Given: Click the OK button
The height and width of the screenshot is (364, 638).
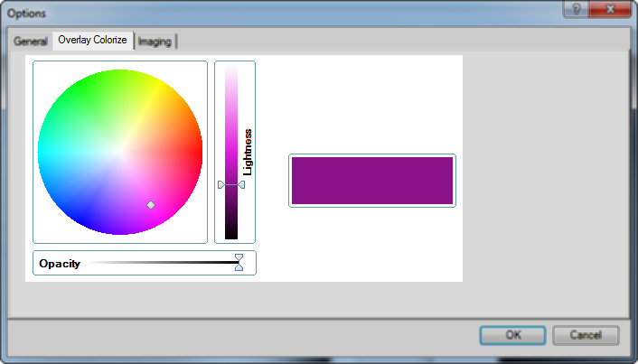Looking at the screenshot, I should [x=512, y=335].
